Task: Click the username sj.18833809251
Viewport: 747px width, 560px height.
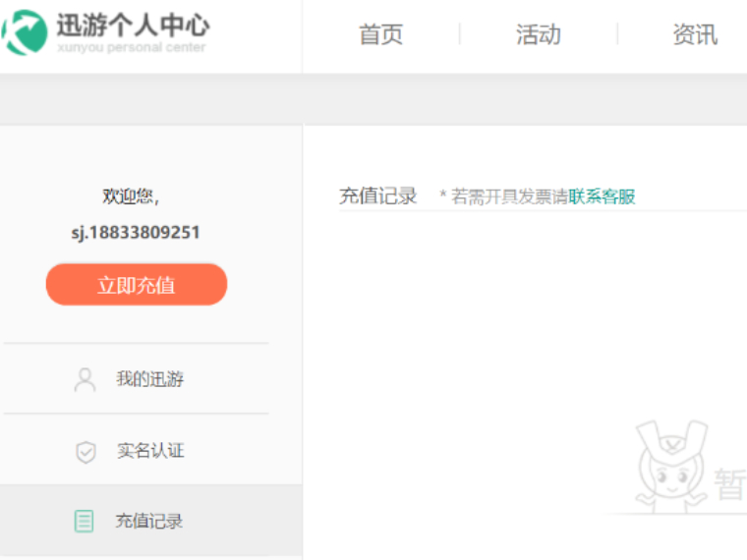Action: click(136, 233)
